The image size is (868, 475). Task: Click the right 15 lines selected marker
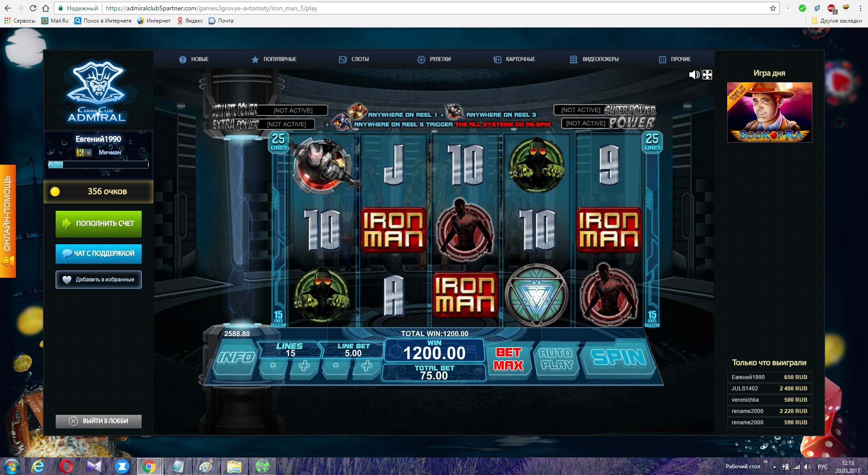point(652,318)
